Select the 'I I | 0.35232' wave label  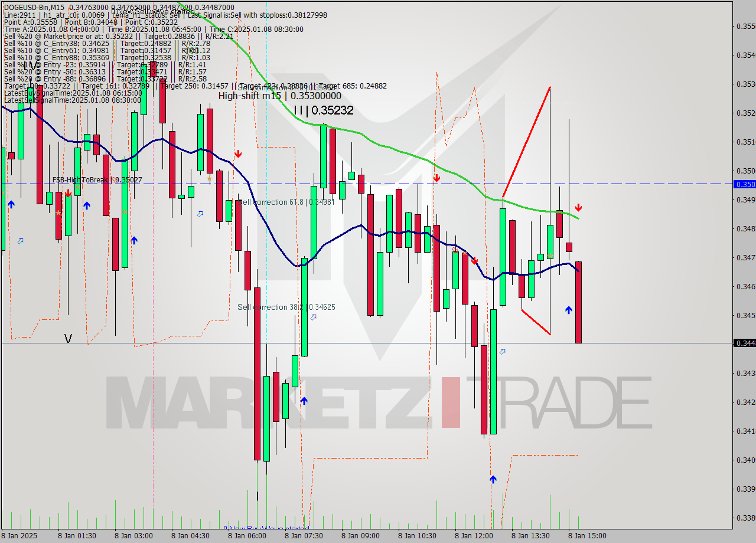324,110
